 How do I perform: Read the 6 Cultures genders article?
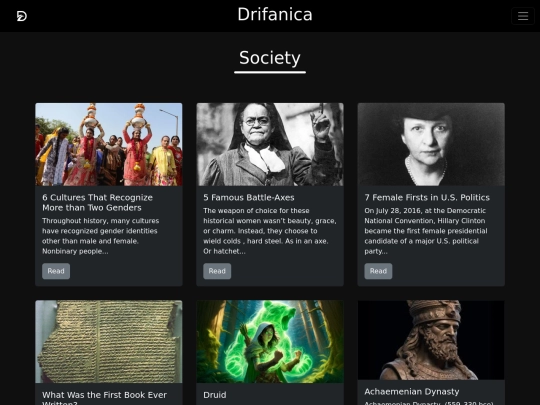(56, 271)
